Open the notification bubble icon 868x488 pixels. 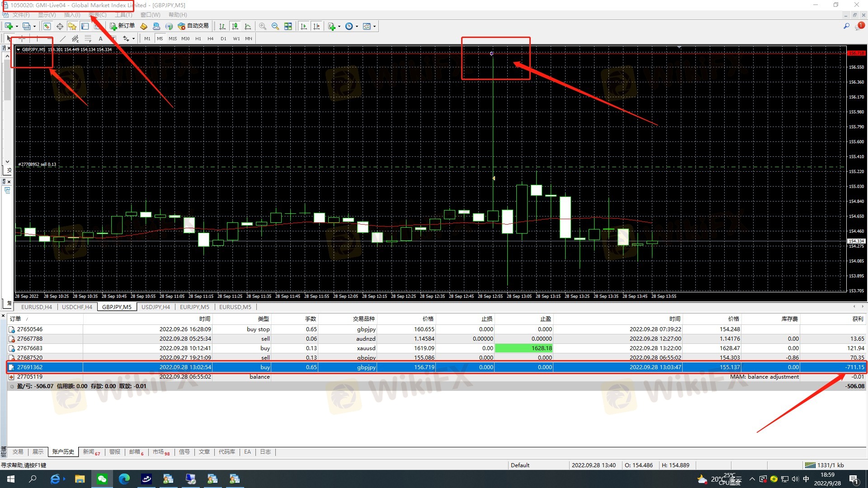pyautogui.click(x=859, y=26)
